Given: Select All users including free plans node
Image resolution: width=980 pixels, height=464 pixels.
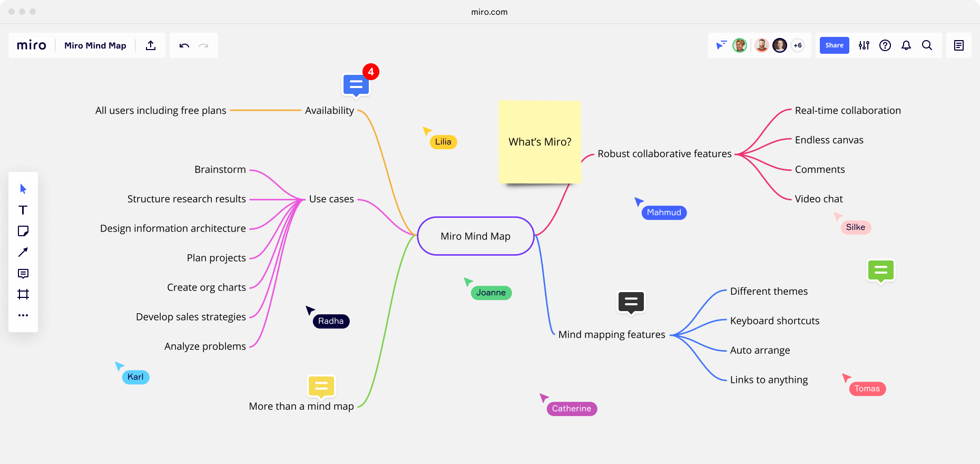Looking at the screenshot, I should point(161,111).
